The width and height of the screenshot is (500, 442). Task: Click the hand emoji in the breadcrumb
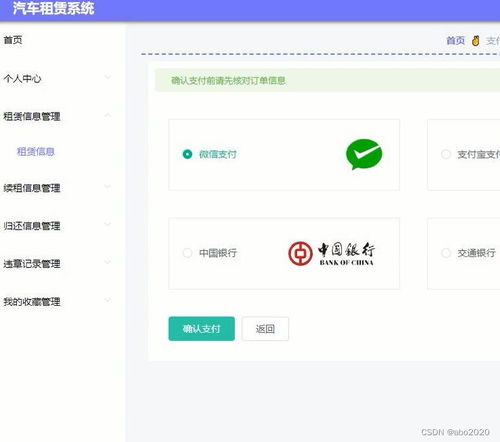(x=475, y=41)
